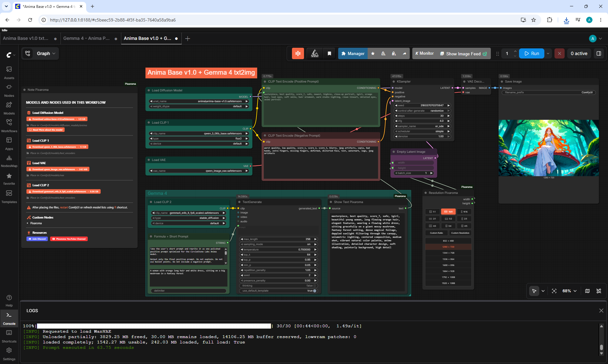
Task: Open the Help sidebar item
Action: [9, 300]
